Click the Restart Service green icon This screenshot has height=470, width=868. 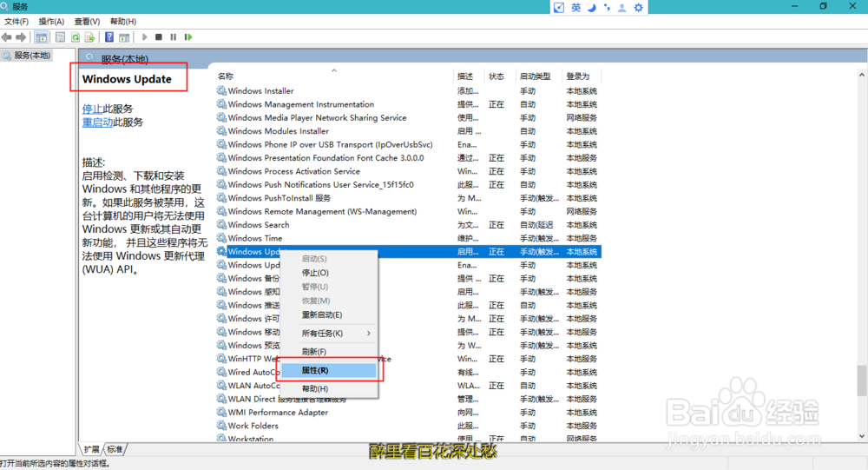tap(188, 37)
